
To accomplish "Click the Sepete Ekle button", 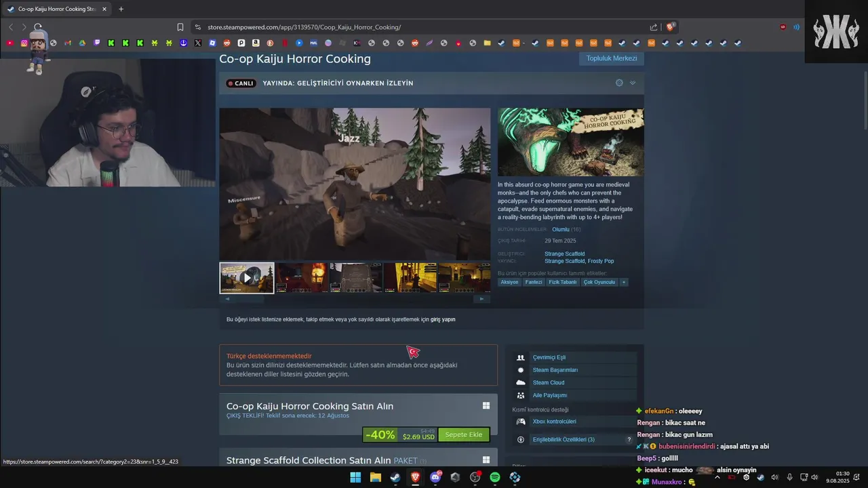I will click(464, 434).
